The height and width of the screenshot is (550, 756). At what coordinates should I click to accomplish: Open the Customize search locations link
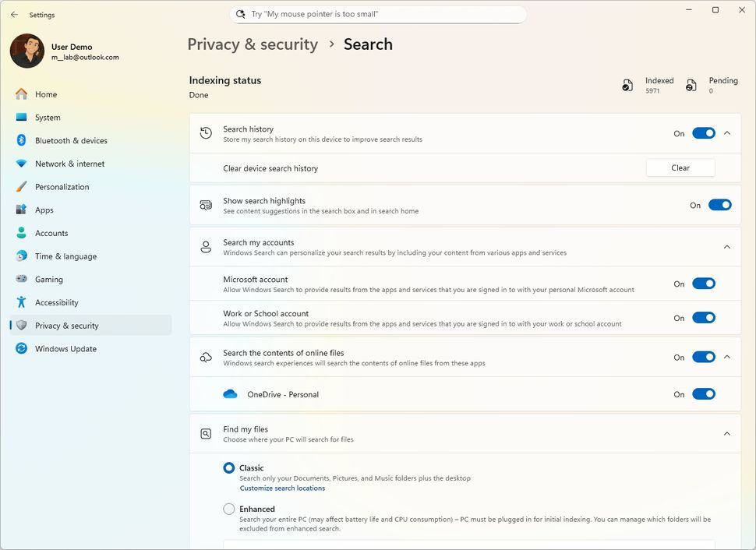282,488
